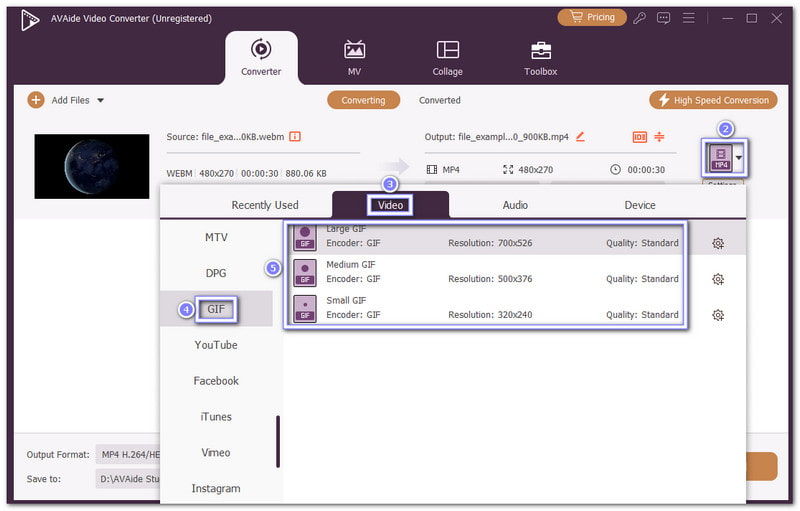Open settings gear for Large GIF

pyautogui.click(x=718, y=243)
